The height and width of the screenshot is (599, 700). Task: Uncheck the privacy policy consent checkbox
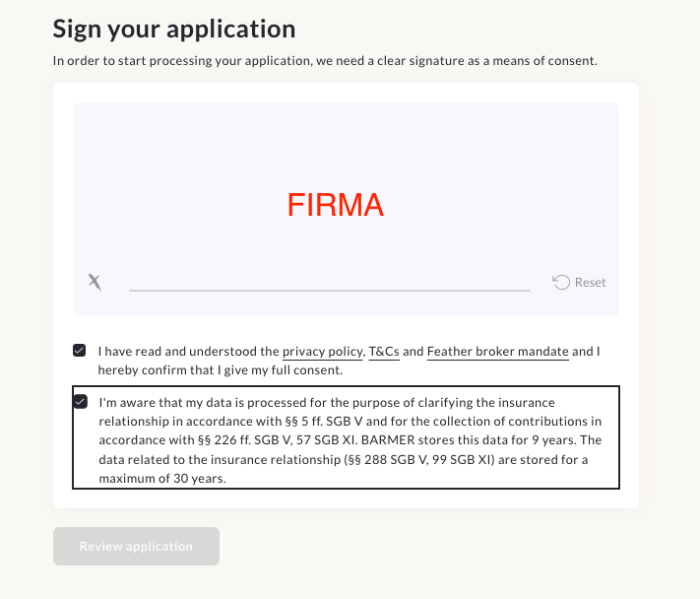80,351
